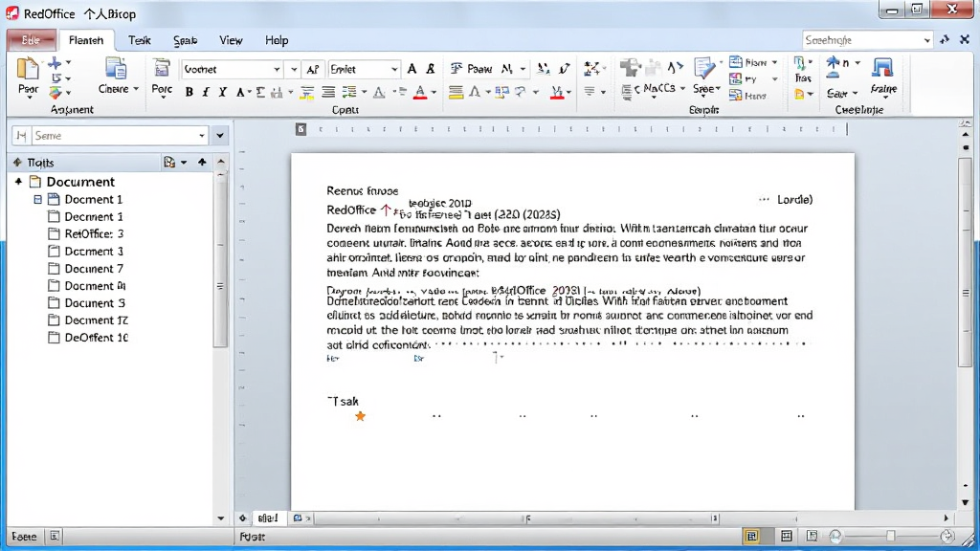Select DeOffent 10 in the tree
The height and width of the screenshot is (551, 980).
pos(97,338)
